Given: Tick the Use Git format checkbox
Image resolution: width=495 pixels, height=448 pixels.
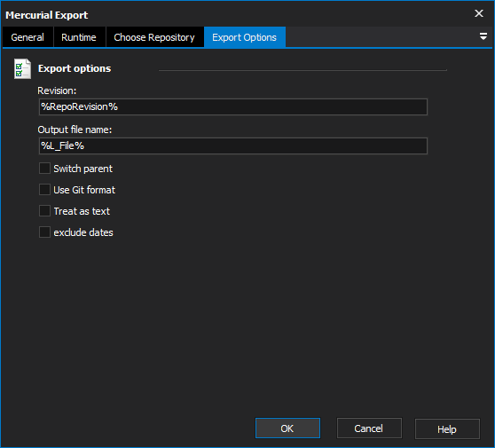Looking at the screenshot, I should click(44, 190).
